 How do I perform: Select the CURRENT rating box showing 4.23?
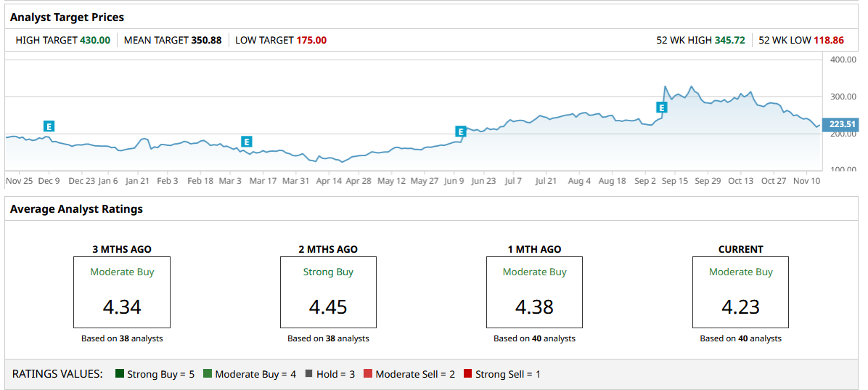[740, 292]
